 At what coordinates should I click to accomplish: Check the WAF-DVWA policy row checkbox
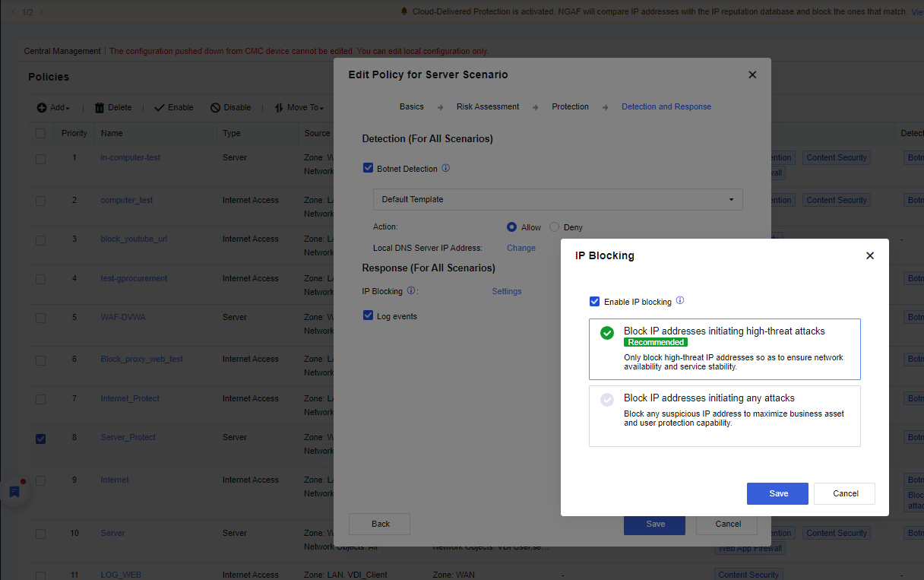pyautogui.click(x=40, y=318)
